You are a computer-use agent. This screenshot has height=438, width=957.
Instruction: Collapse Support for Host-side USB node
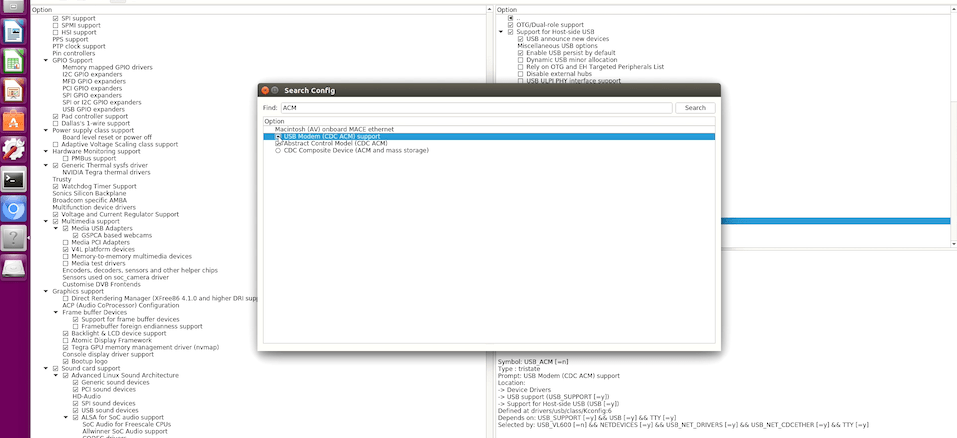(x=502, y=32)
